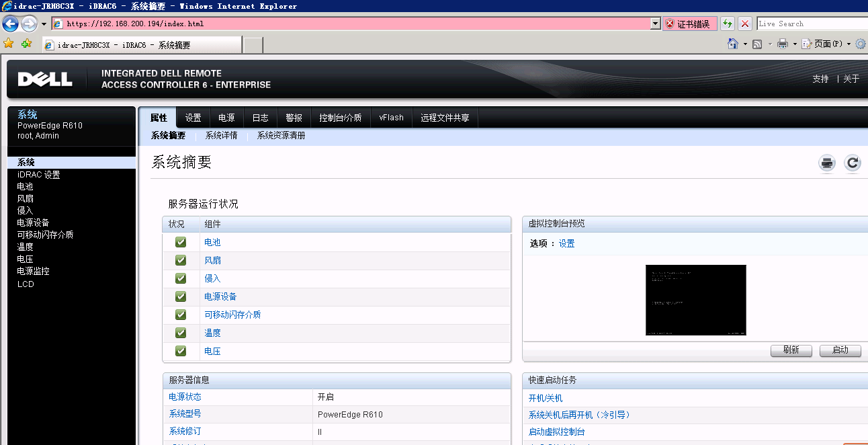
Task: Select 电源设备 in the navigation tree
Action: [x=34, y=223]
